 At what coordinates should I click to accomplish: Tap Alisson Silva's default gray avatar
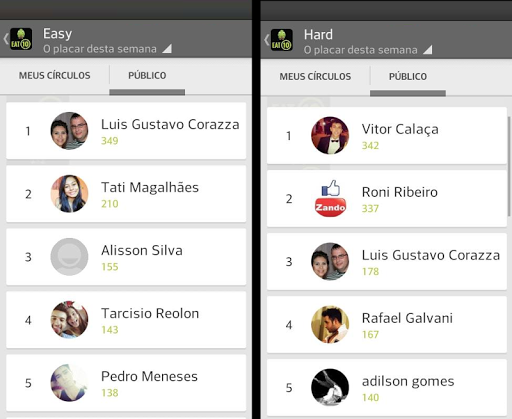[x=69, y=257]
